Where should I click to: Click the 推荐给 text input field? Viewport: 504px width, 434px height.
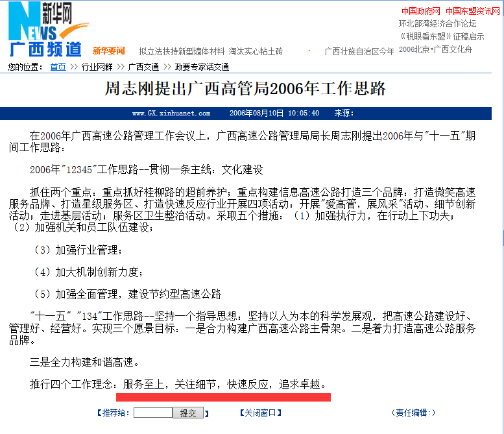pyautogui.click(x=152, y=413)
